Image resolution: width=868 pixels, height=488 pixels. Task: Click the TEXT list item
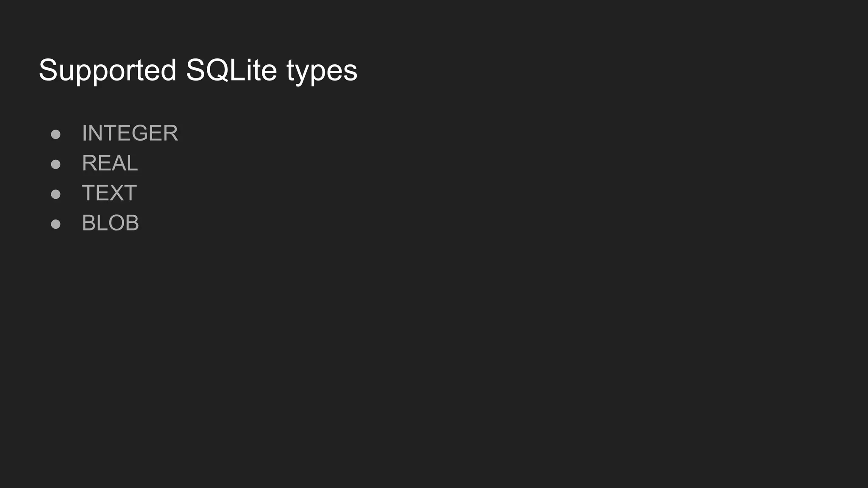pos(109,193)
